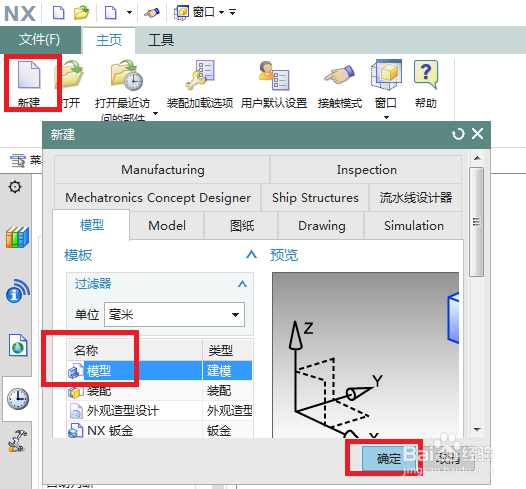Image resolution: width=526 pixels, height=489 pixels.
Task: Select the 外观造型设计 template row
Action: 160,411
